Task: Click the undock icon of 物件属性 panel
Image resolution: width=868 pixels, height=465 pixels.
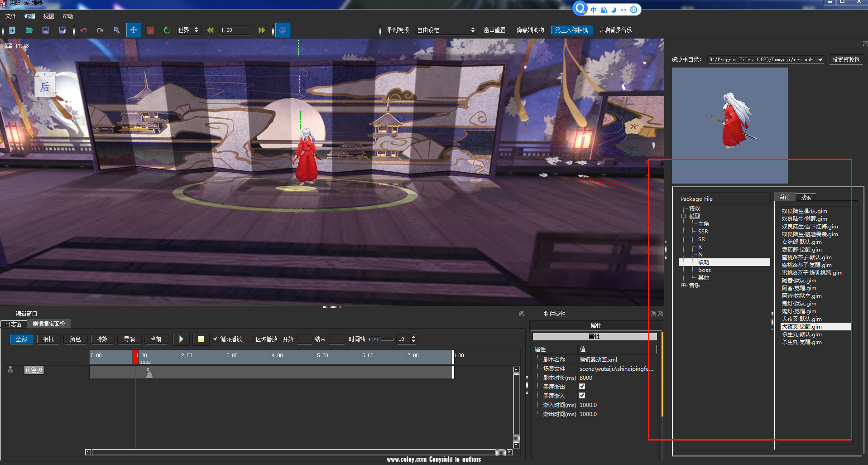Action: (653, 314)
